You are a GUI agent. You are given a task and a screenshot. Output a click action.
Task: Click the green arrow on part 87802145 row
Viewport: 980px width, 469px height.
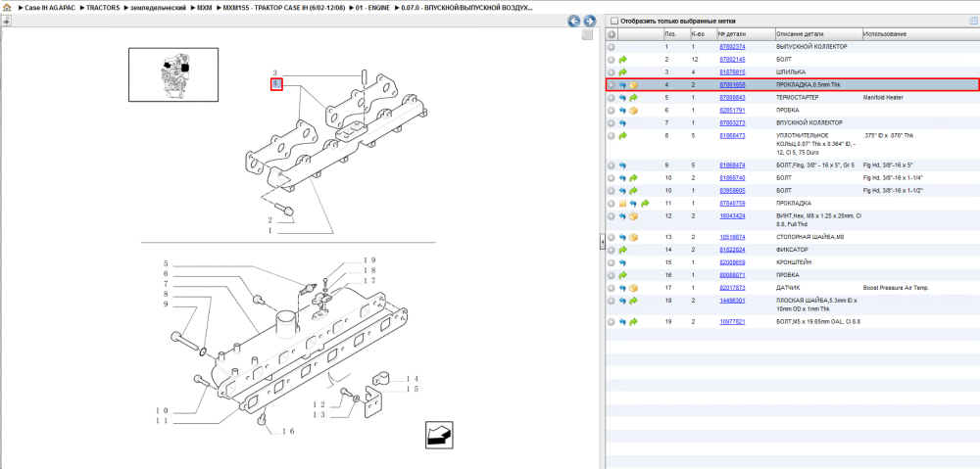(x=622, y=60)
